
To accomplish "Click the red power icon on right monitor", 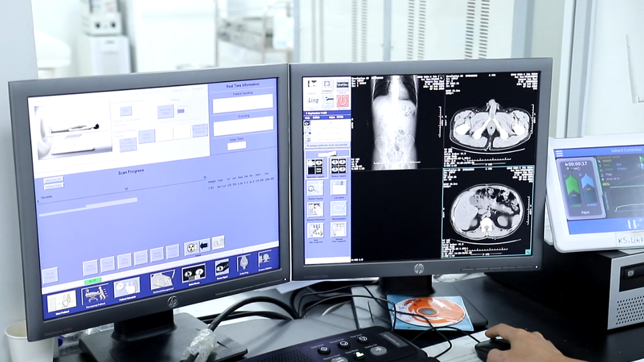I will (343, 100).
